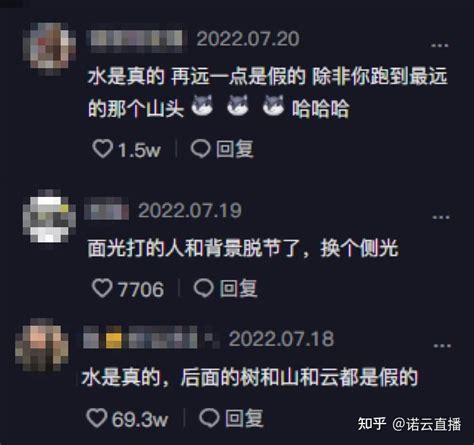
Task: Open avatar of 2022.07.19 commenter
Action: pos(49,218)
